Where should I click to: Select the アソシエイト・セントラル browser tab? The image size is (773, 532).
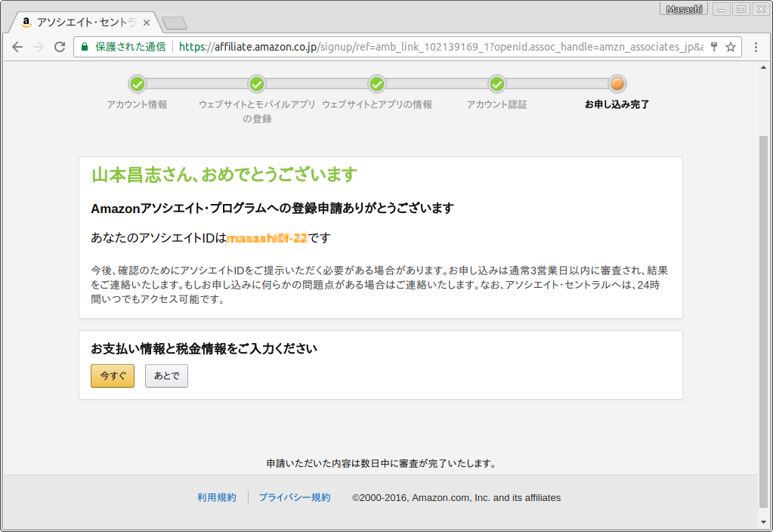(85, 22)
